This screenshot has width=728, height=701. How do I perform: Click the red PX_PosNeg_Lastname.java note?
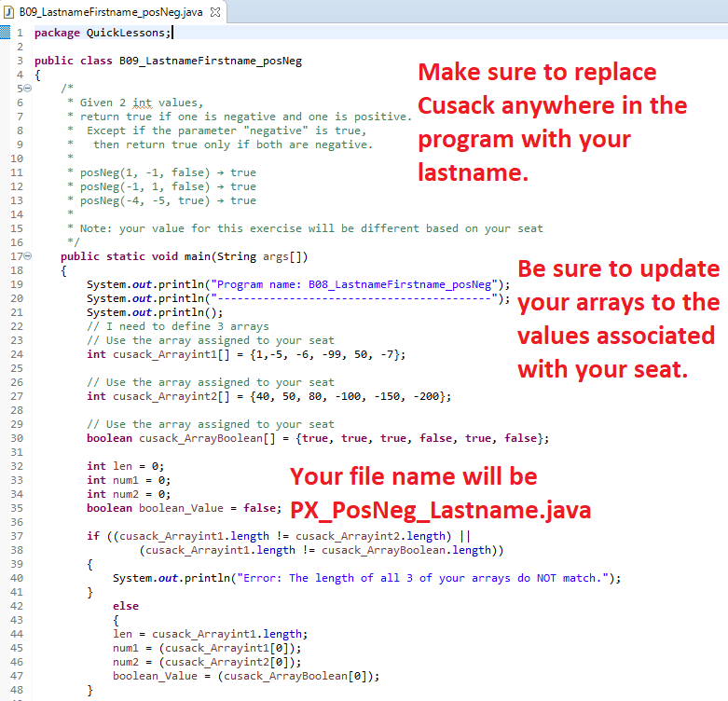(x=440, y=510)
